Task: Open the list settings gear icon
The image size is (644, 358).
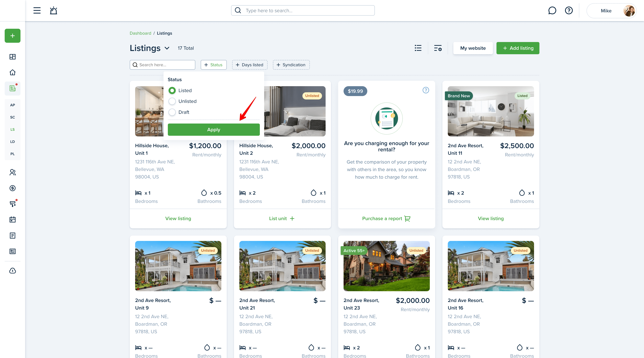Action: point(438,48)
